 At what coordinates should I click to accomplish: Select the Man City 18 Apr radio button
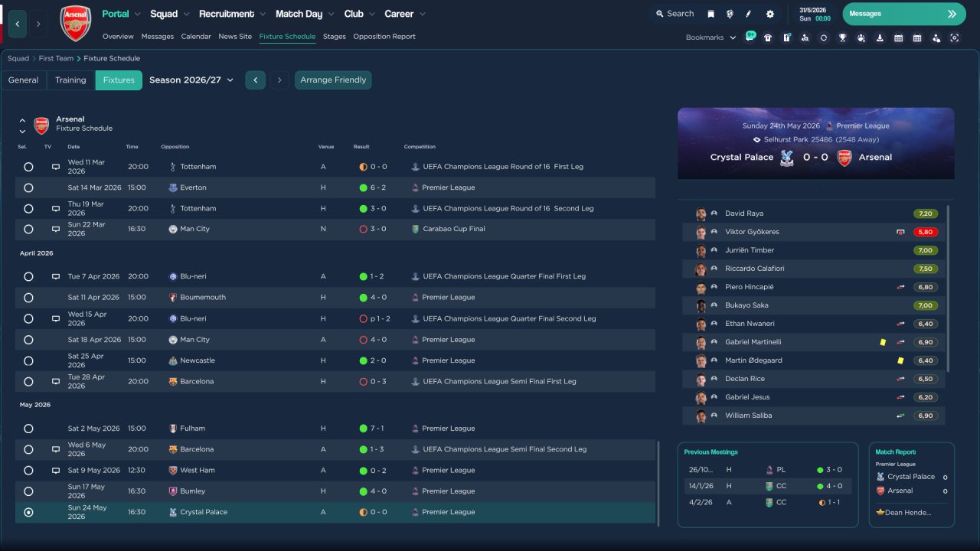coord(28,340)
